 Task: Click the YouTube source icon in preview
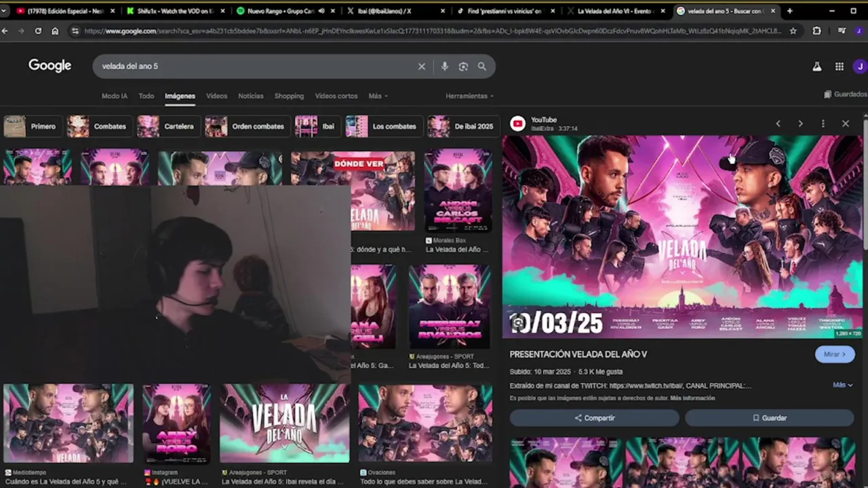coord(518,123)
